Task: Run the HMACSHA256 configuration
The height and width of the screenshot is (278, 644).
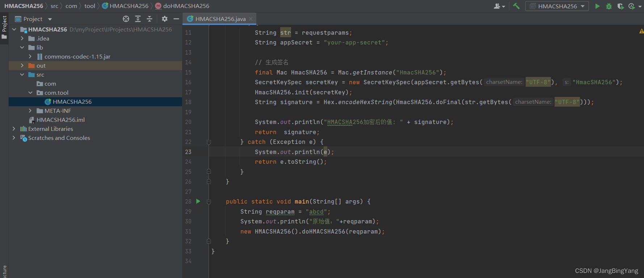Action: coord(597,6)
